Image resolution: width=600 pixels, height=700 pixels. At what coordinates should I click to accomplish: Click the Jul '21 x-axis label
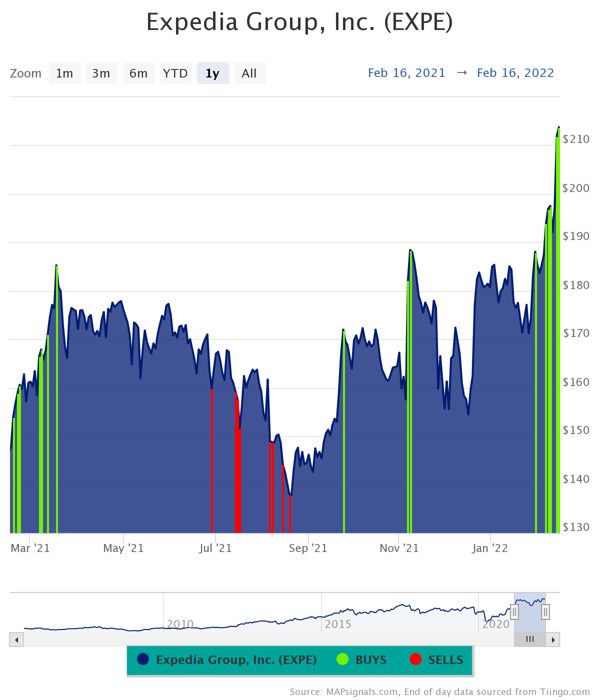coord(215,548)
